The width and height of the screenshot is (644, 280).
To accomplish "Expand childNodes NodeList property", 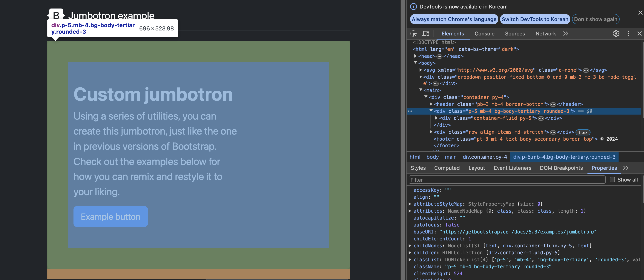I will pyautogui.click(x=410, y=245).
